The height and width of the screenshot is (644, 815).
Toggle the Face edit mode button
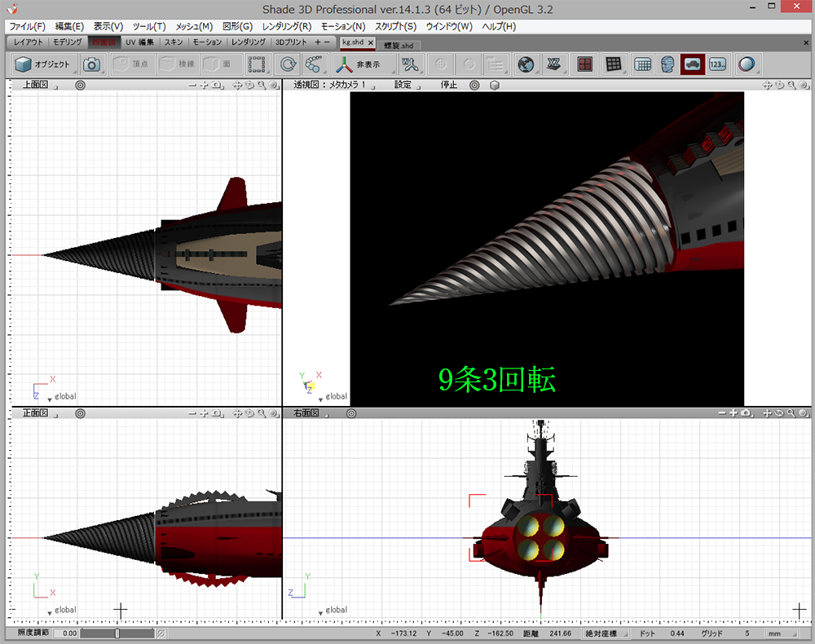click(x=218, y=64)
